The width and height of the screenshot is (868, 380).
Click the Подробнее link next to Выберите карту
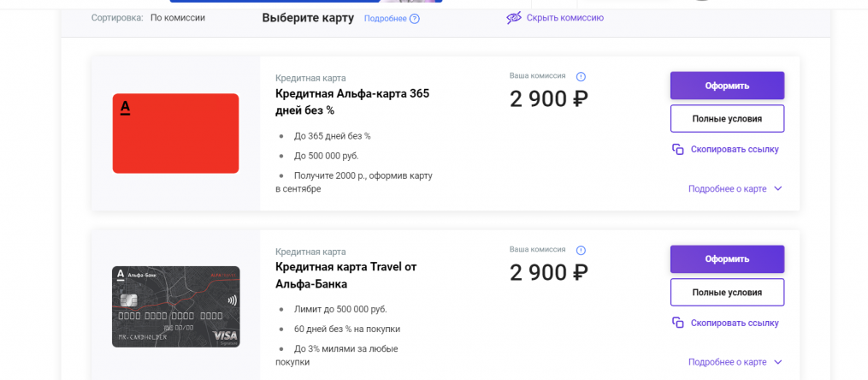(x=385, y=19)
